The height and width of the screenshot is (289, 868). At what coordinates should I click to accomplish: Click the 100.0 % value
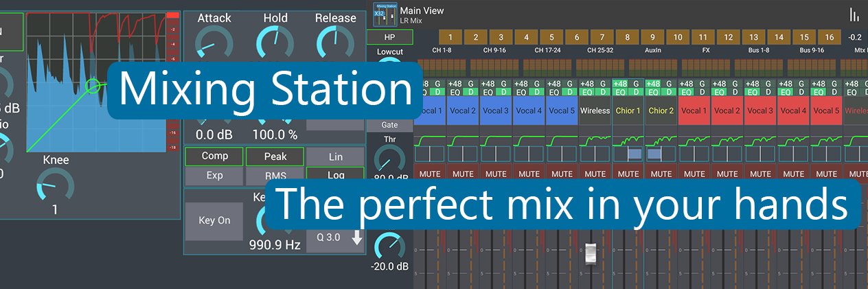tap(275, 135)
